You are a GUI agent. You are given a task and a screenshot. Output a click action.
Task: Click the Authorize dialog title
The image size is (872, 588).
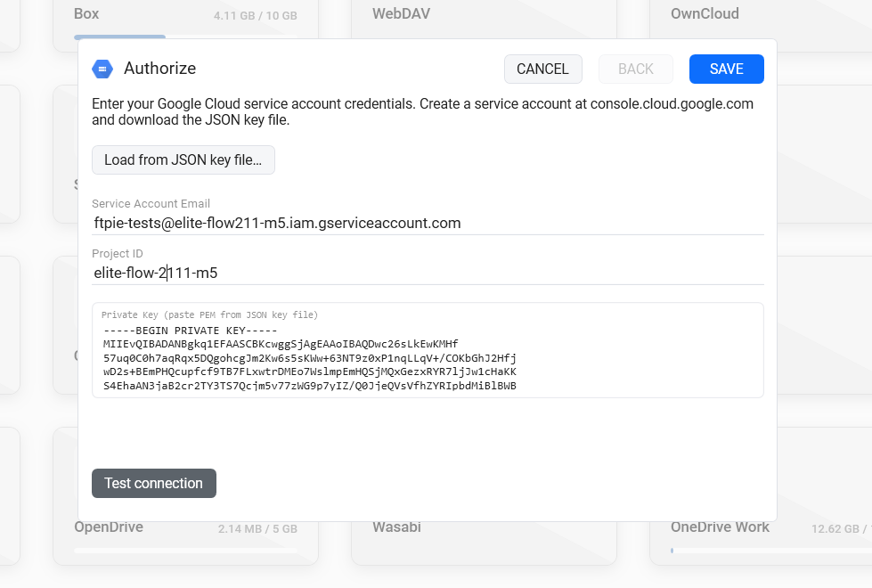(x=160, y=69)
